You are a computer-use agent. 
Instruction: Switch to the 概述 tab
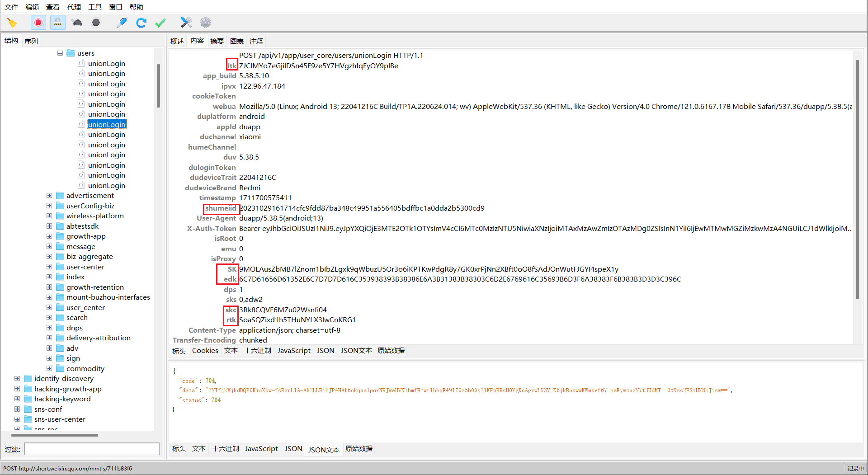tap(177, 41)
